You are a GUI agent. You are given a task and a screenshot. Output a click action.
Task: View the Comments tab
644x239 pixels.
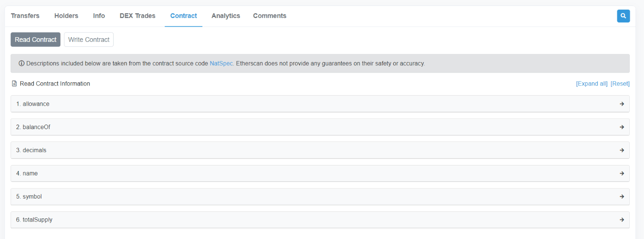click(x=270, y=16)
